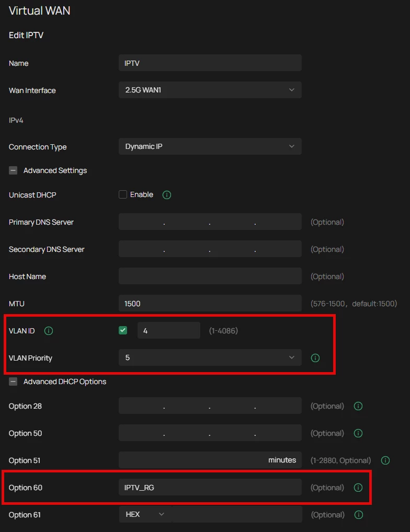
Task: Click the Option 60 info icon
Action: 358,488
